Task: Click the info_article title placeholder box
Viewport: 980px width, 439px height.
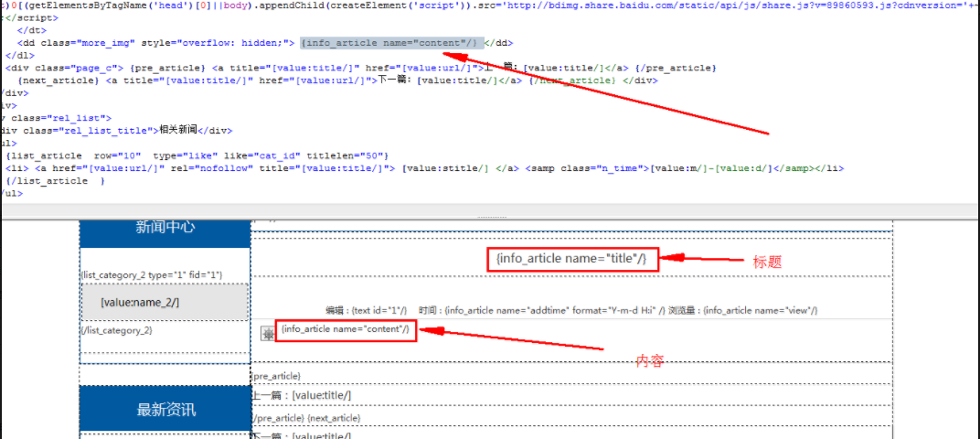Action: [x=570, y=260]
